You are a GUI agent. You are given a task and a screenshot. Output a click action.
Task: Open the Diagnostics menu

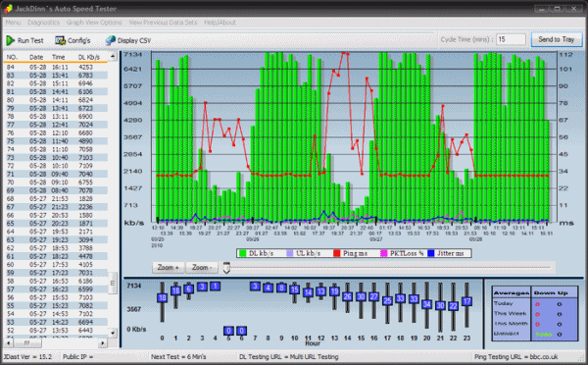(43, 23)
